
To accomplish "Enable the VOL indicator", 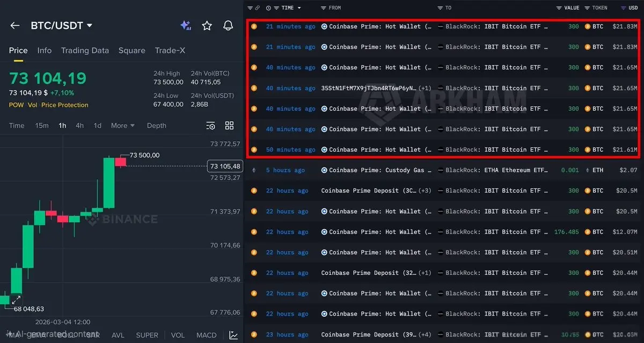I will tap(178, 335).
